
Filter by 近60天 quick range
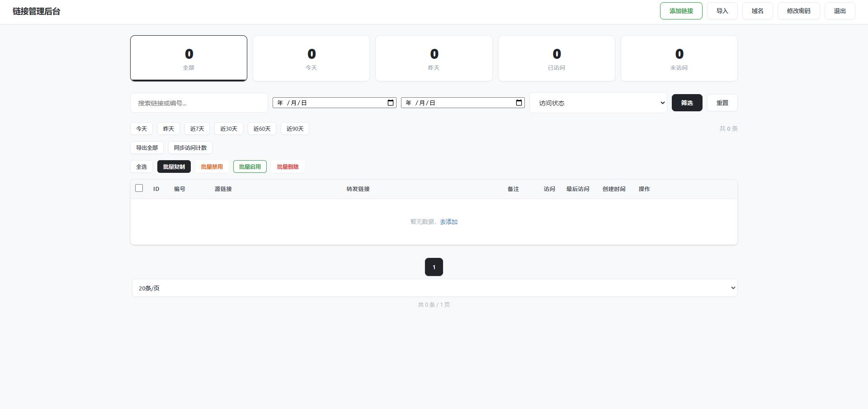point(262,128)
